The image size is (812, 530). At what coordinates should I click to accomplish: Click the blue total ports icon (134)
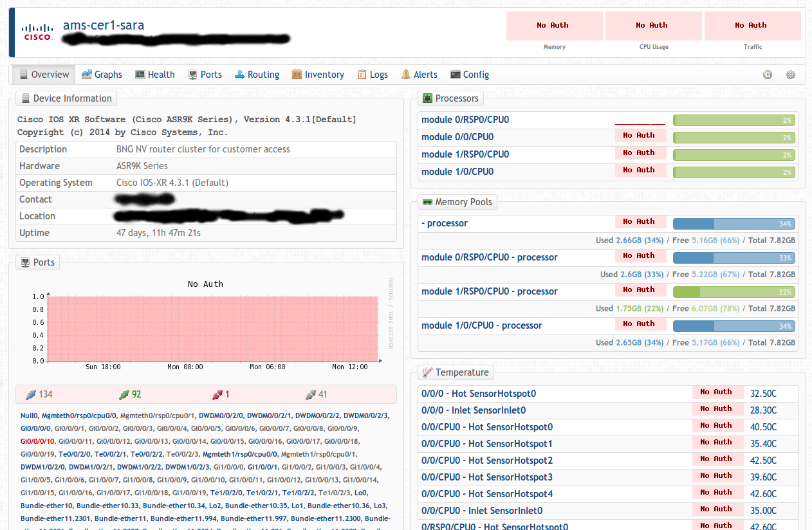[x=31, y=394]
